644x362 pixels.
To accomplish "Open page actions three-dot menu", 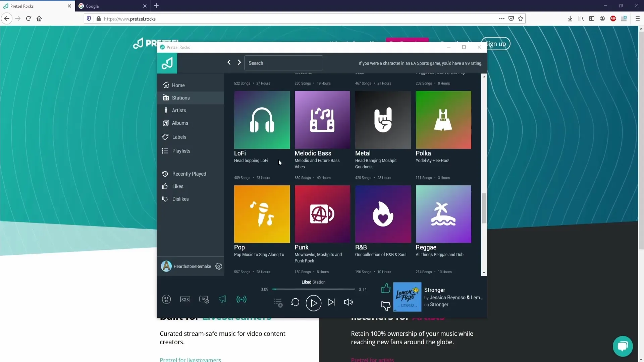I will pyautogui.click(x=501, y=19).
